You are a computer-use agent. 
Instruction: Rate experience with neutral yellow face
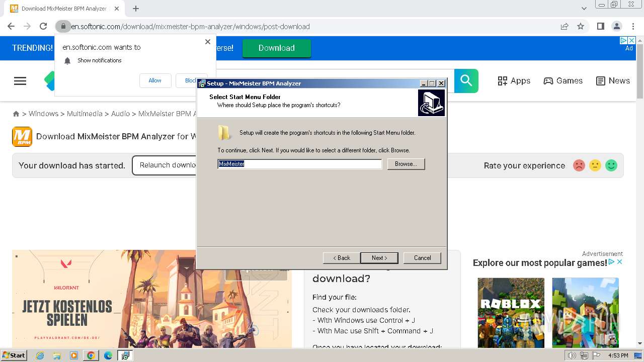pos(595,165)
